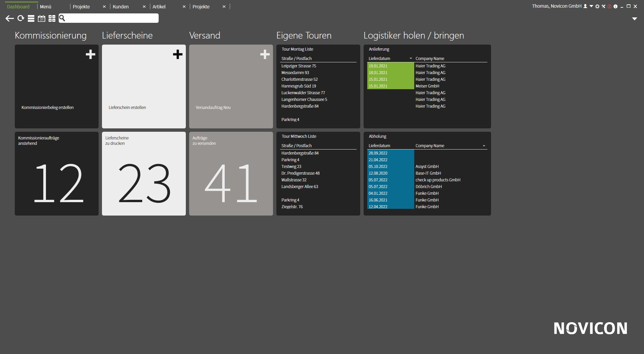Open the 12 pending Kommissionieraufträge tile
Screen dimensions: 644x354
click(x=57, y=174)
